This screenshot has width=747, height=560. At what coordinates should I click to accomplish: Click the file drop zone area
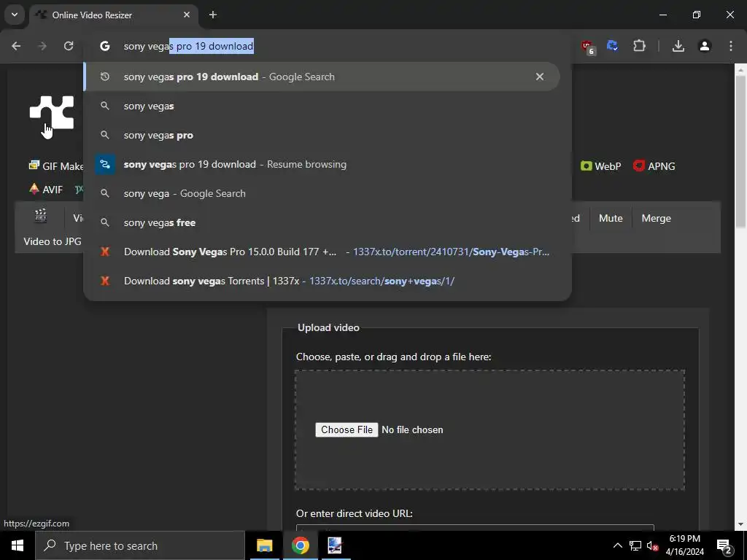489,430
